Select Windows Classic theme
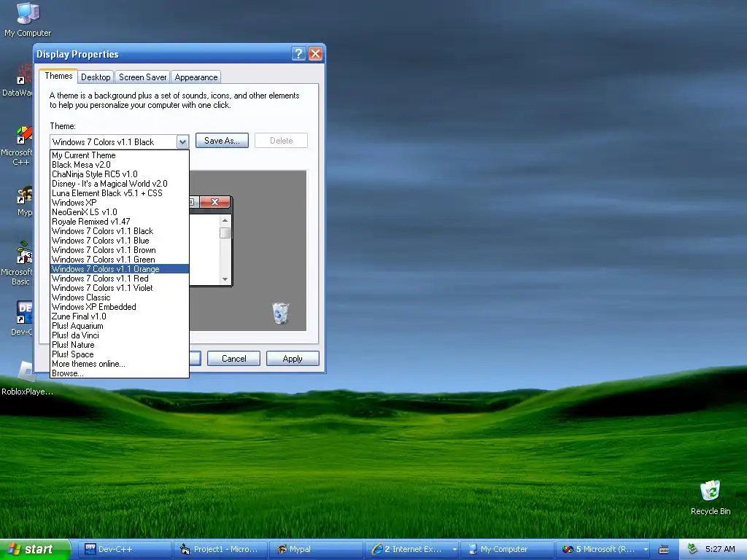The image size is (747, 560). (120, 297)
